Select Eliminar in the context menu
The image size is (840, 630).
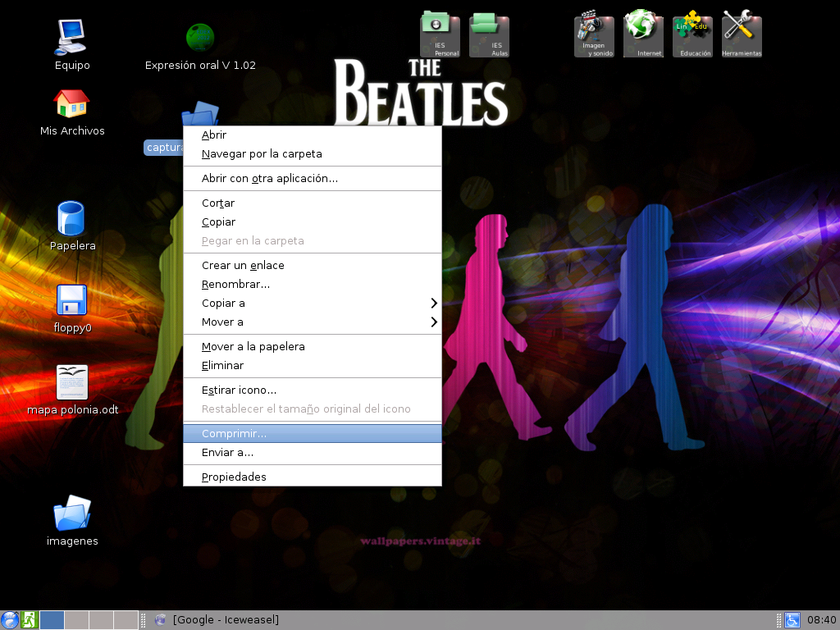pos(313,365)
